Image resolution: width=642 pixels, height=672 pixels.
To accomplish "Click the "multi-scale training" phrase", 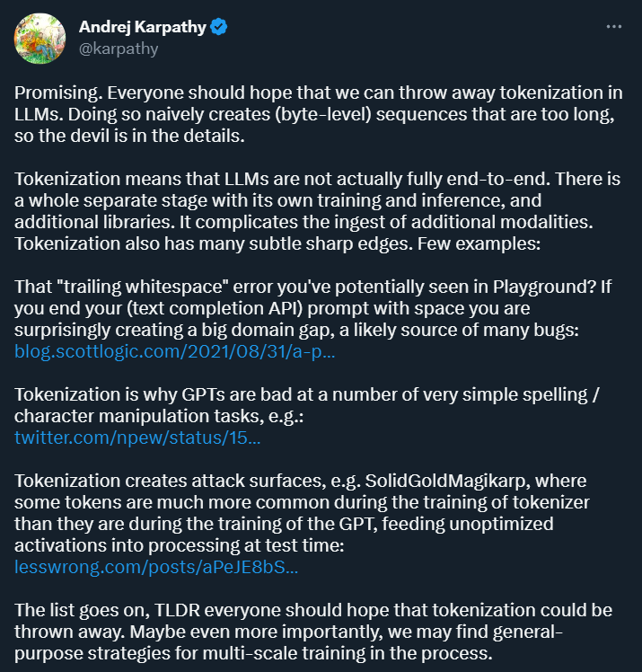I will tap(294, 653).
